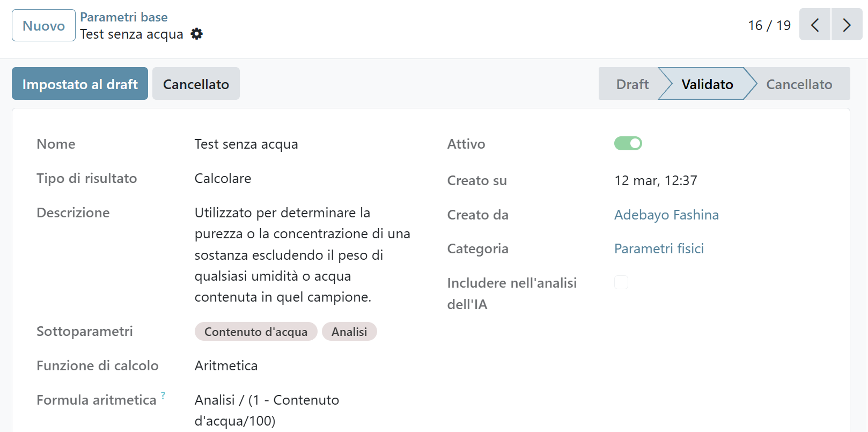Viewport: 868px width, 432px height.
Task: Go to next record arrow
Action: 847,25
